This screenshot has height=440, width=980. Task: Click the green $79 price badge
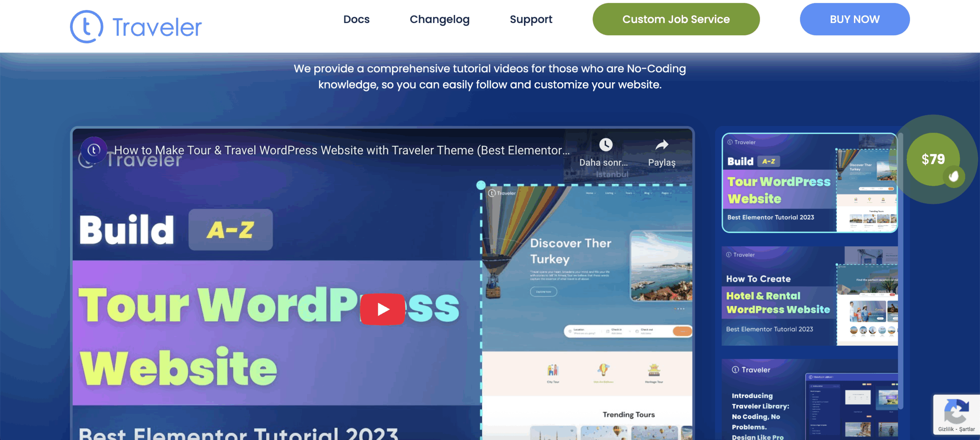click(x=933, y=159)
